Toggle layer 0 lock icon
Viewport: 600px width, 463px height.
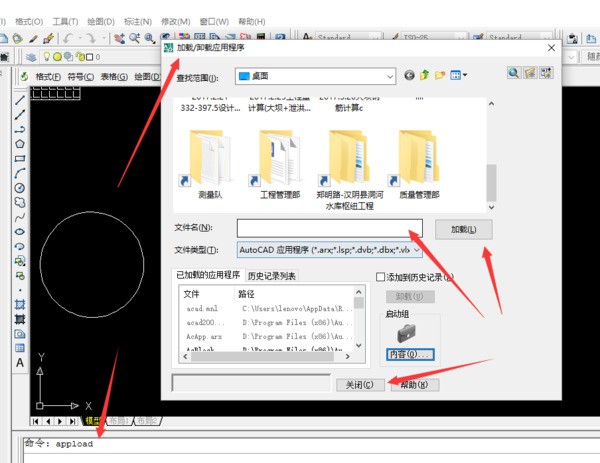coord(80,57)
